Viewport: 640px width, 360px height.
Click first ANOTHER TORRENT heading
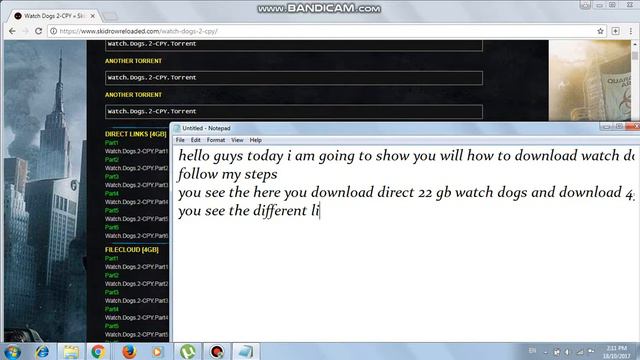click(133, 61)
